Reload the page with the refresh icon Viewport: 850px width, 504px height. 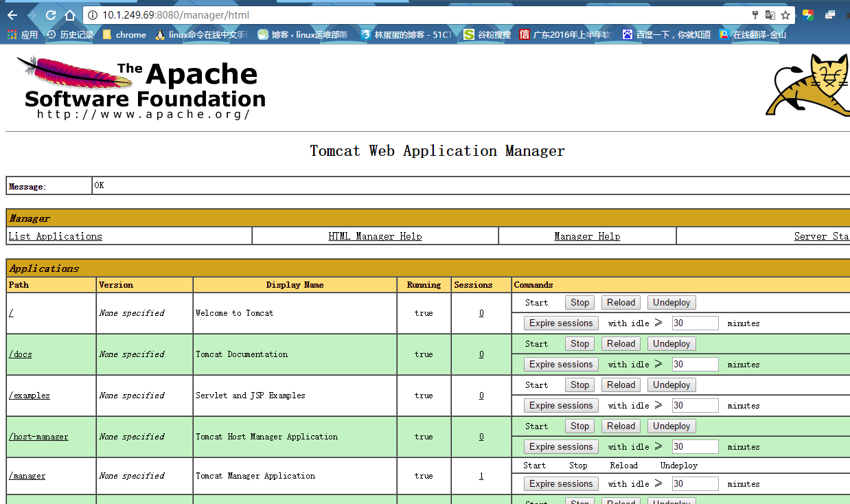[x=51, y=15]
